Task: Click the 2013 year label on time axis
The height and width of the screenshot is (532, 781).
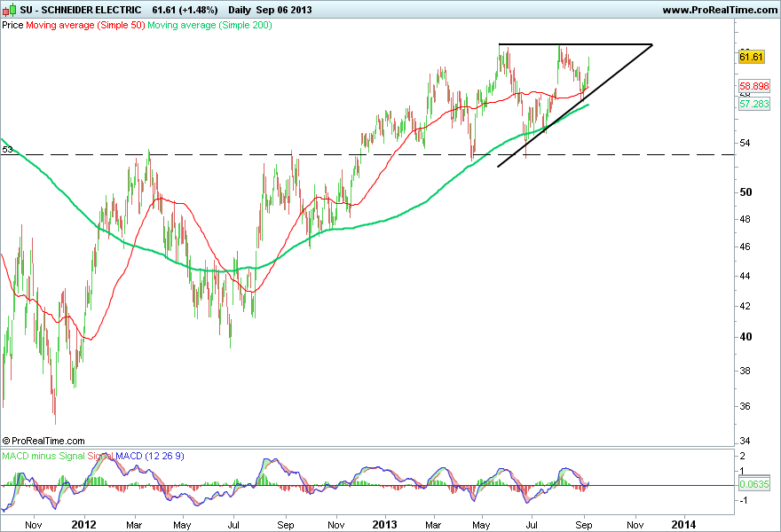Action: click(x=384, y=525)
